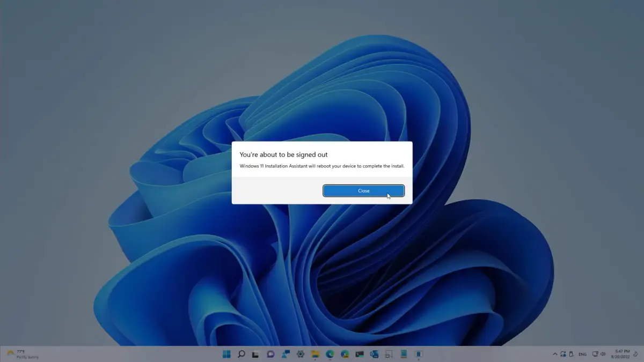Viewport: 644px width, 362px height.
Task: Click the USB safely remove tray icon
Action: (x=572, y=354)
